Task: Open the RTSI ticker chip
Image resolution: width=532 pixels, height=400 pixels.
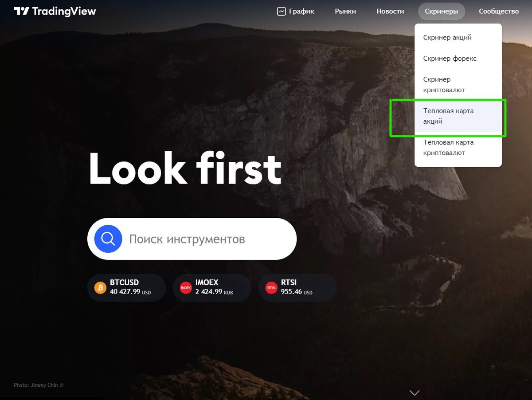Action: [x=297, y=288]
